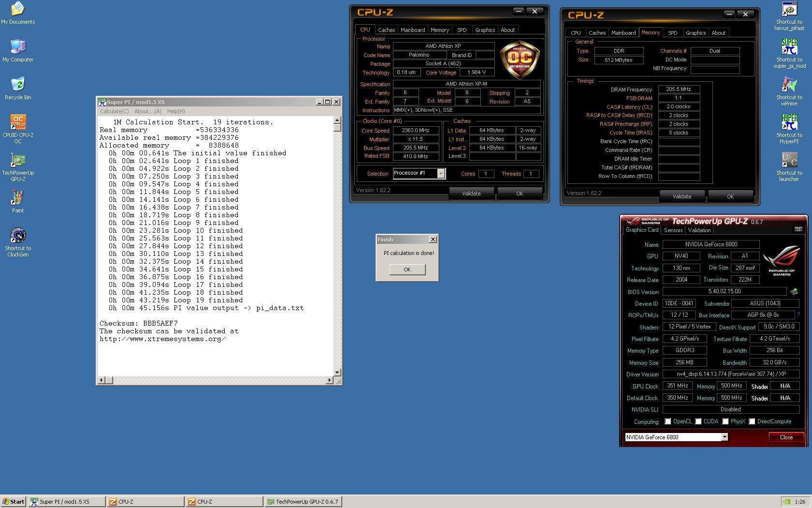The image size is (812, 508).
Task: Click OK button in left CPU-Z
Action: 520,194
